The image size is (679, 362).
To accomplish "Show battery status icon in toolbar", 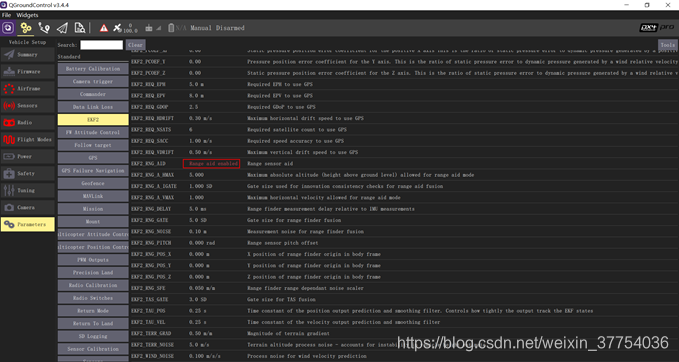I will [171, 28].
